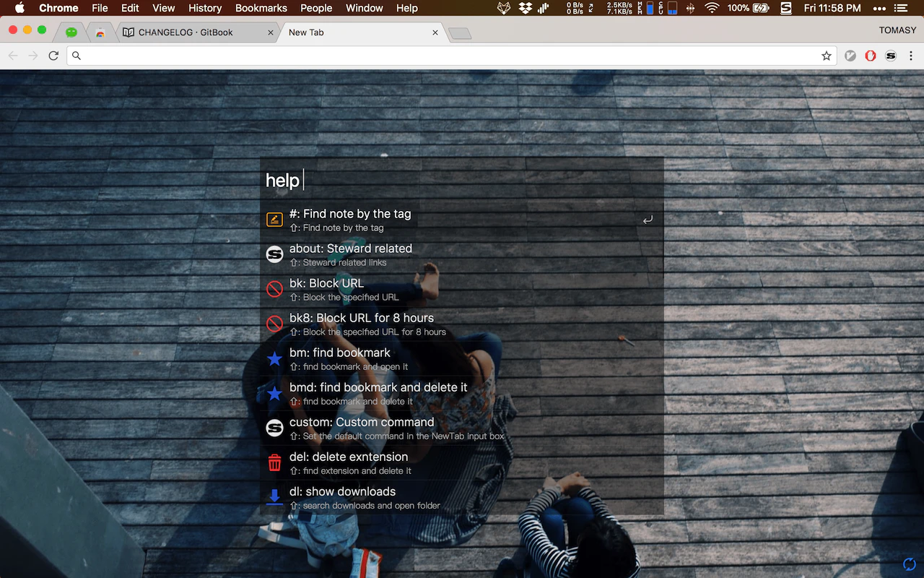Click the 'Set the default command in the NewTab input box' subtitle

[x=404, y=436]
